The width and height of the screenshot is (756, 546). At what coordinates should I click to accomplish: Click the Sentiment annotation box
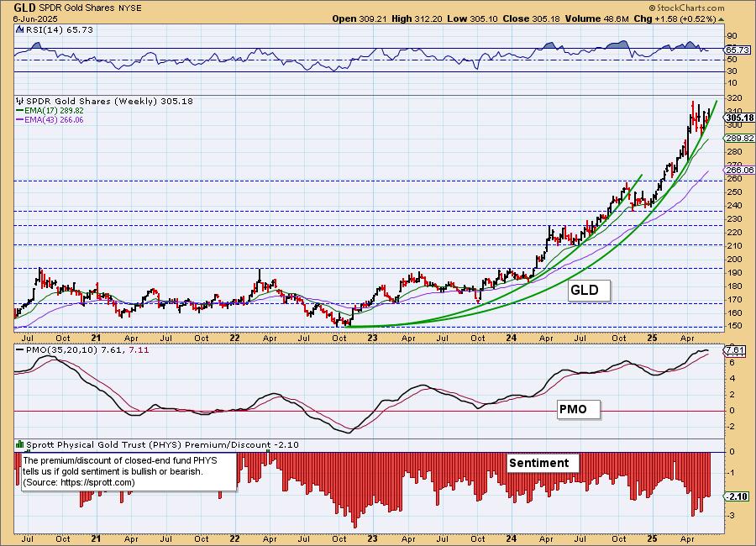pos(542,463)
